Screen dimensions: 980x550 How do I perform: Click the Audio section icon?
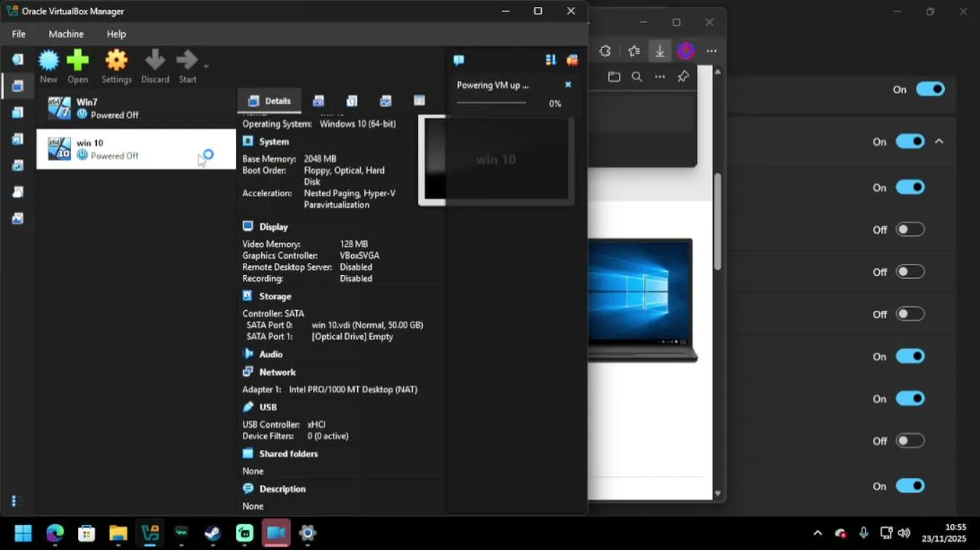[248, 354]
